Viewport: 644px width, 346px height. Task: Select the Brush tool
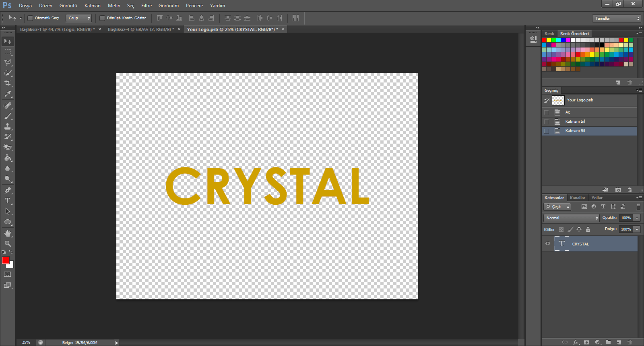8,116
